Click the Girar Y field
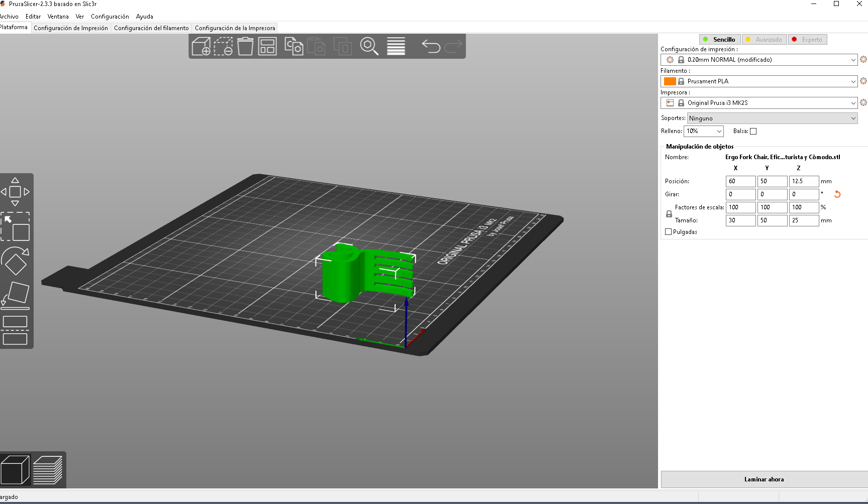The image size is (868, 504). click(x=772, y=194)
